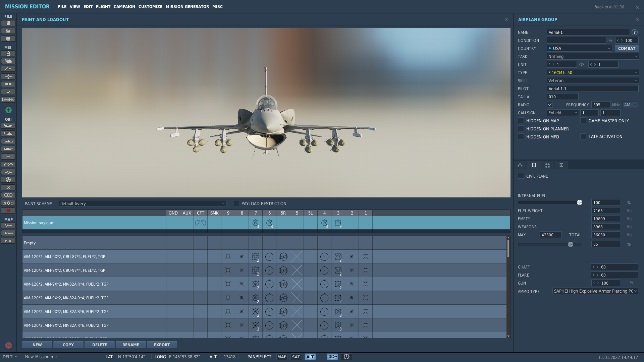Open the FILE menu in top bar
The image size is (644, 362).
coord(62,6)
